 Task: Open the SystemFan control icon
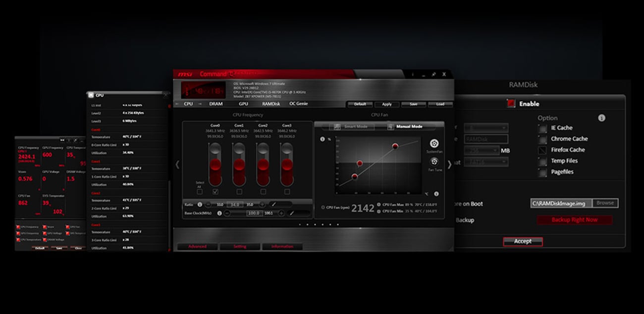(434, 144)
